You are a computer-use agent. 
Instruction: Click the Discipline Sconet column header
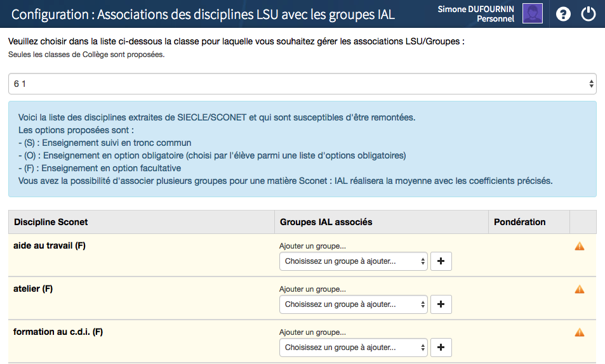[51, 222]
